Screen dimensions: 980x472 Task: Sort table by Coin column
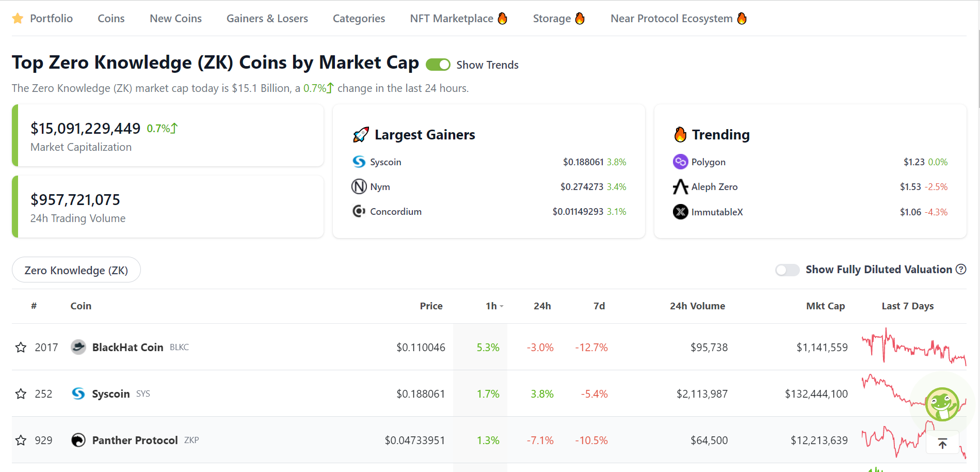click(81, 306)
